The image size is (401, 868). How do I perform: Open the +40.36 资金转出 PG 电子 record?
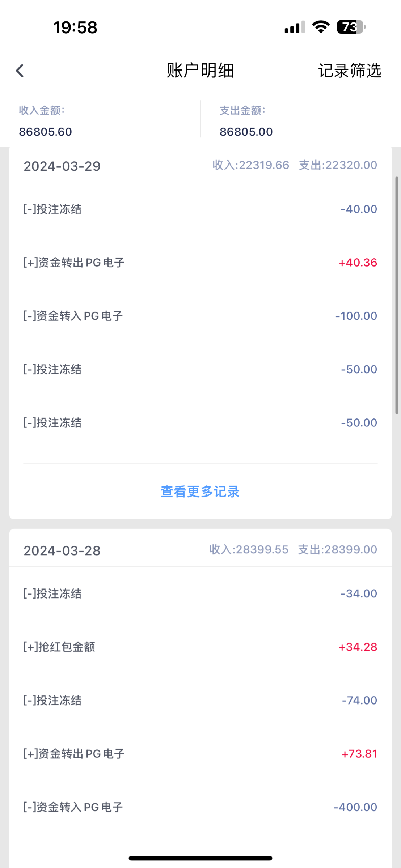coord(200,263)
